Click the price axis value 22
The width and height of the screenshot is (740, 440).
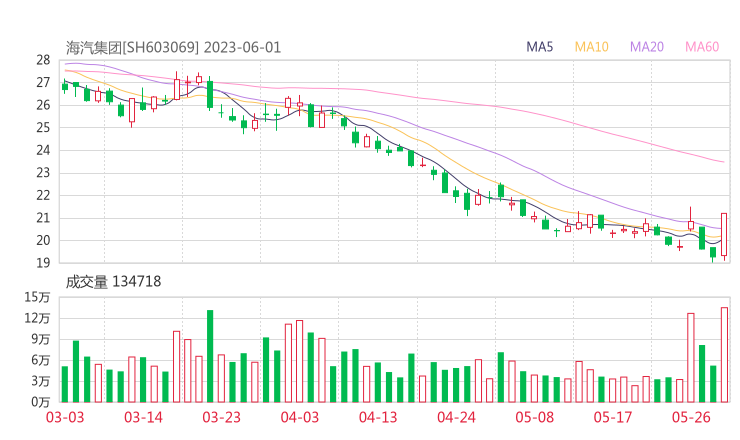[43, 195]
